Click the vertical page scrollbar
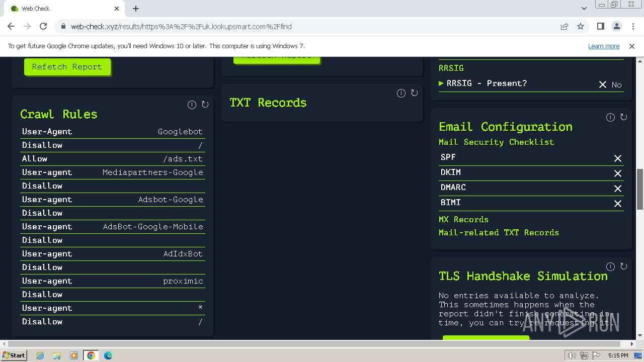 click(x=640, y=189)
